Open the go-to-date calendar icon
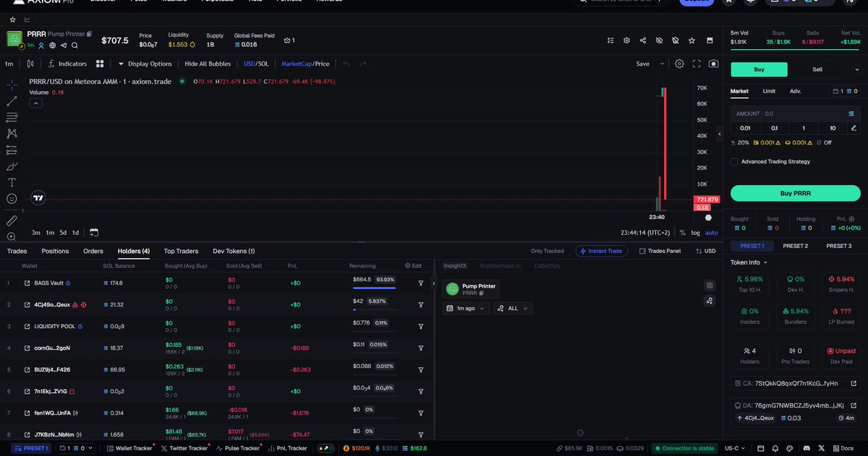This screenshot has width=868, height=456. pyautogui.click(x=94, y=232)
